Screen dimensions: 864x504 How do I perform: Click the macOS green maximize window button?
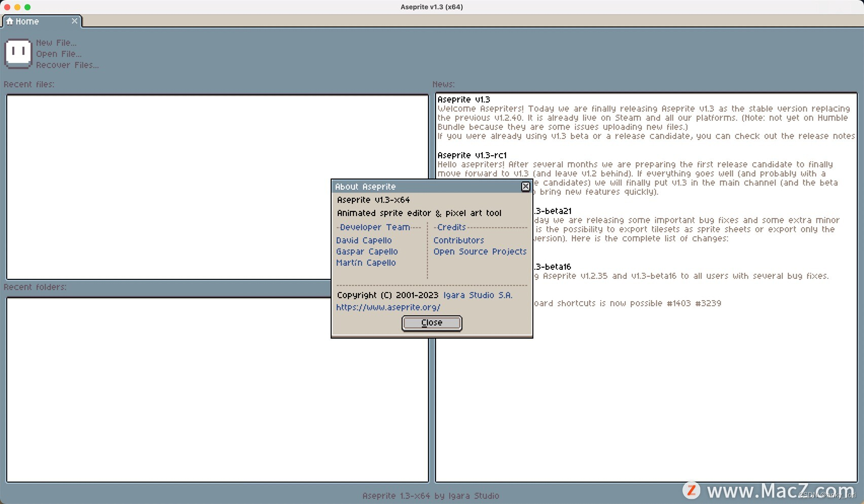click(x=27, y=7)
